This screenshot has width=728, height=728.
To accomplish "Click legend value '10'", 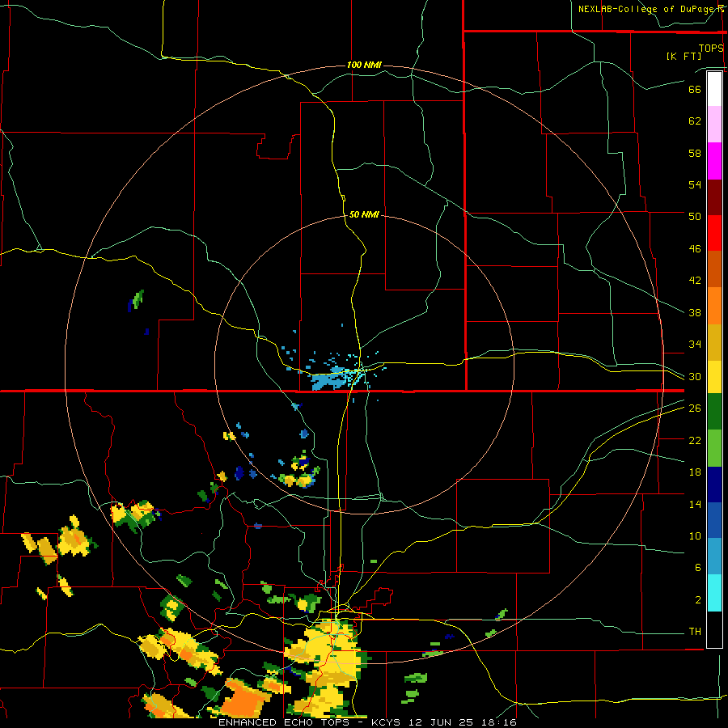I will 695,536.
